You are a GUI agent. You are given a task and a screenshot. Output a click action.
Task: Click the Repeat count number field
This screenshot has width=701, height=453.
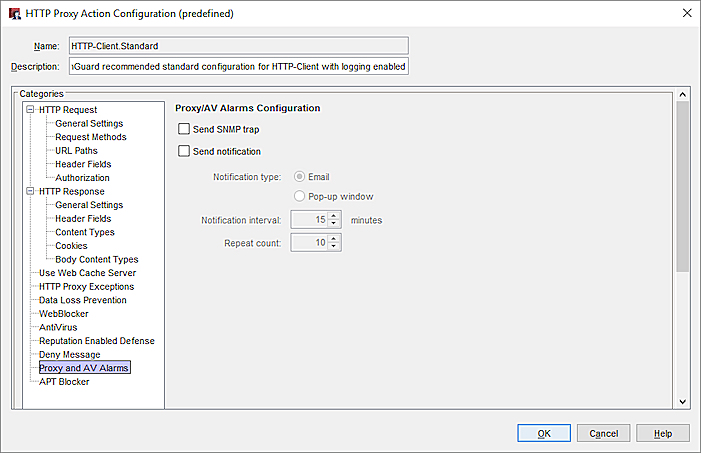click(x=309, y=242)
